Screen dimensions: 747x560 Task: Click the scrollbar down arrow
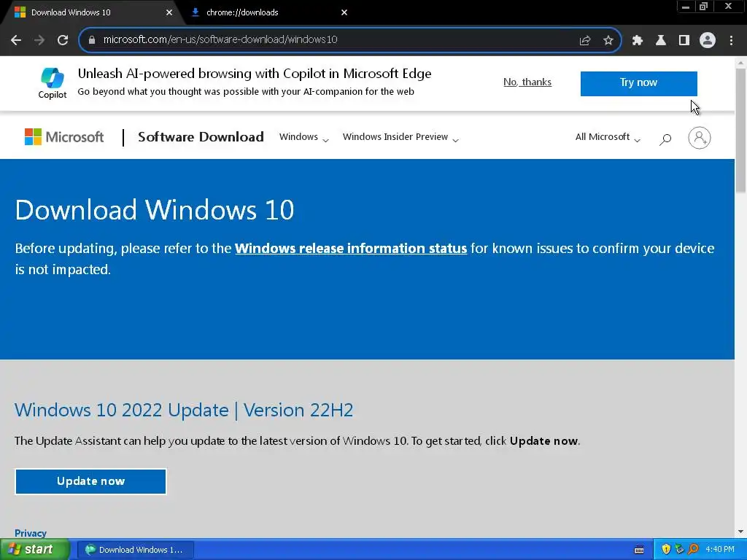(x=740, y=532)
